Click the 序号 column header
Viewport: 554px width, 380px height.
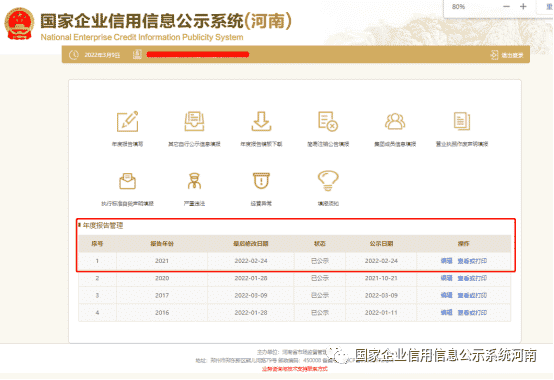(97, 244)
